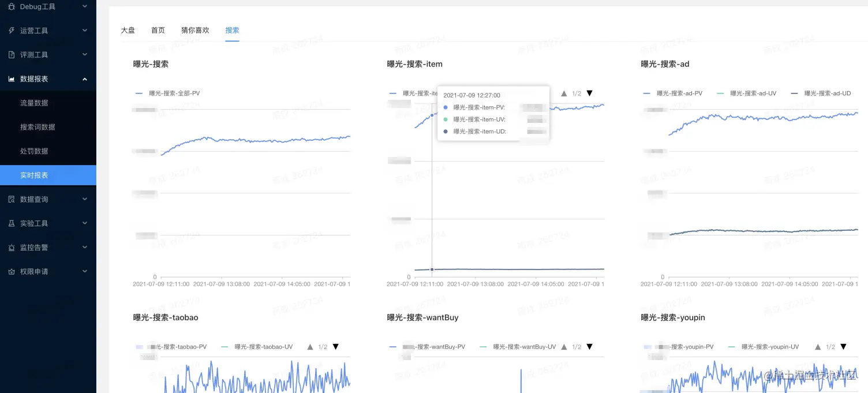Toggle 曝光-搜索-youpin-UV legend series
Screen dimensions: 868x393
[764, 347]
